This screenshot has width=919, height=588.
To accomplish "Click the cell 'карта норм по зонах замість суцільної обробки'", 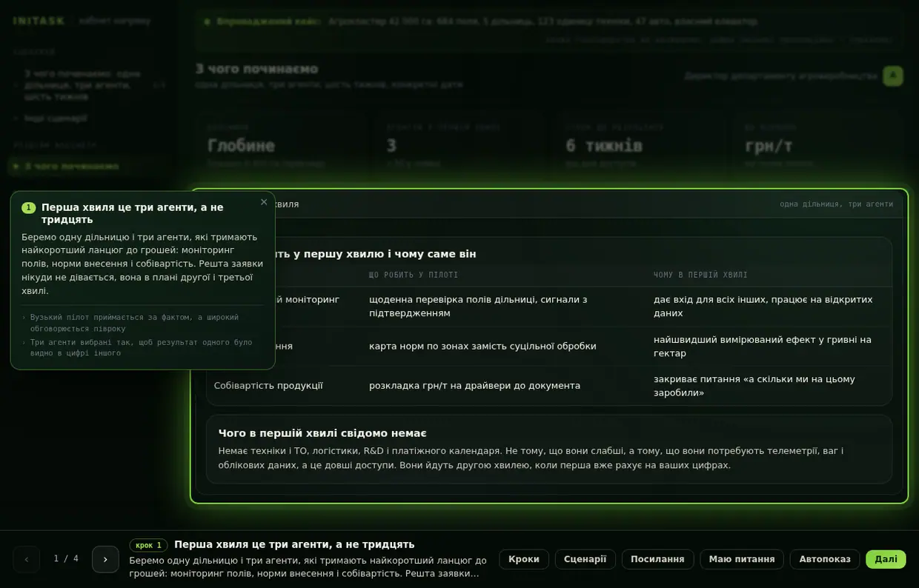I will coord(482,346).
